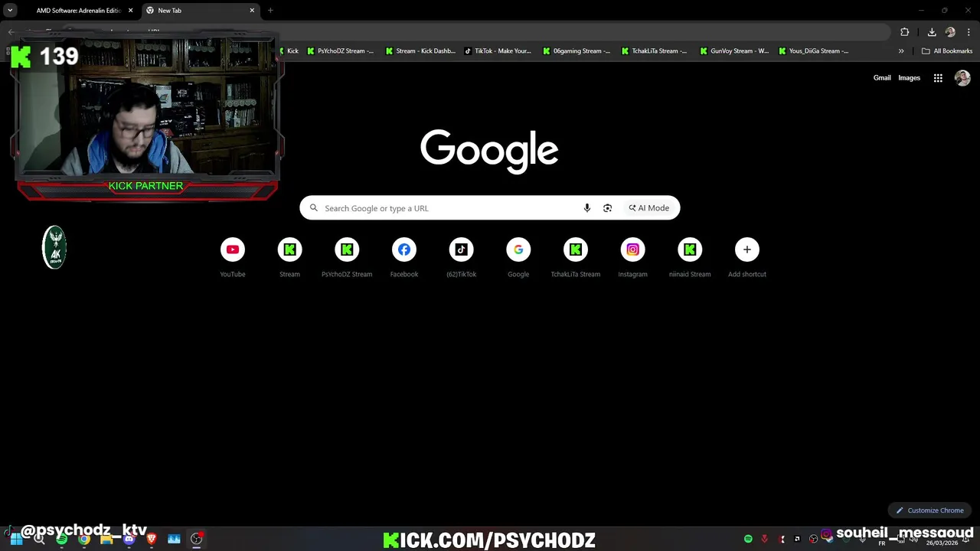
Task: Open the TchakLiTa Stream bookmark in bar
Action: 655,51
